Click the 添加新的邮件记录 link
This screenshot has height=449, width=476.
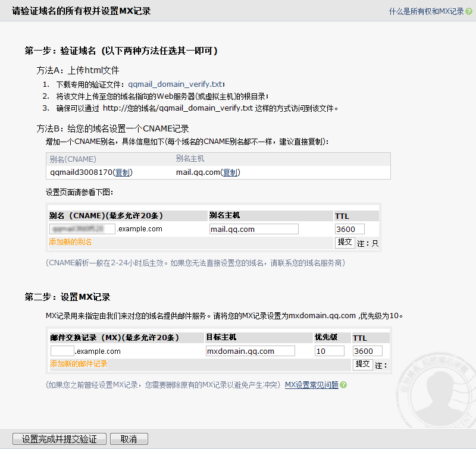tap(78, 363)
